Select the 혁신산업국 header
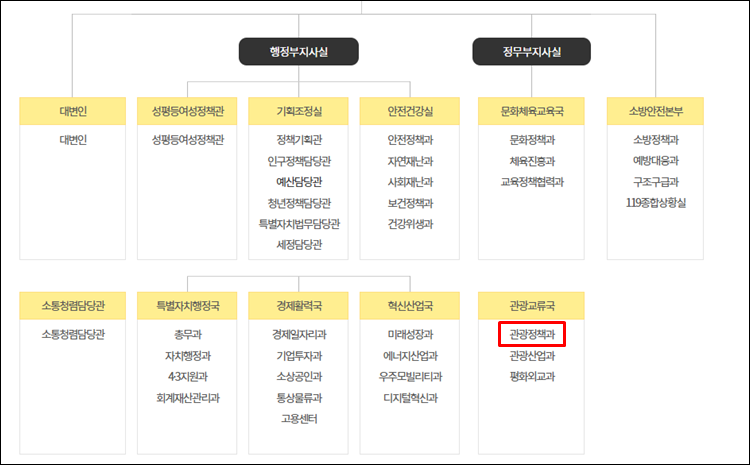Image resolution: width=750 pixels, height=465 pixels. click(x=410, y=306)
